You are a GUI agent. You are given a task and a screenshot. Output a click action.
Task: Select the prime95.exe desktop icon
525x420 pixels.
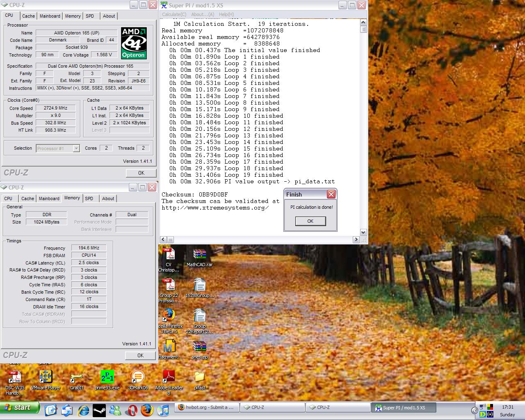click(107, 379)
